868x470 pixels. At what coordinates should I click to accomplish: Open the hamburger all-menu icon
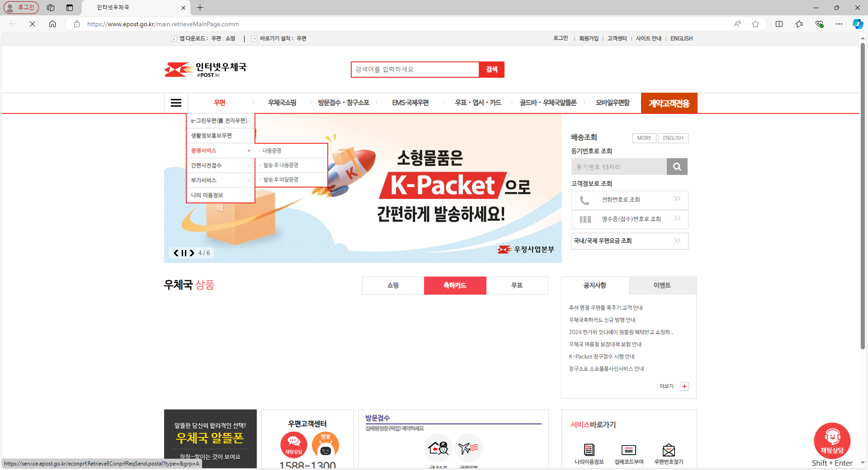pos(176,103)
